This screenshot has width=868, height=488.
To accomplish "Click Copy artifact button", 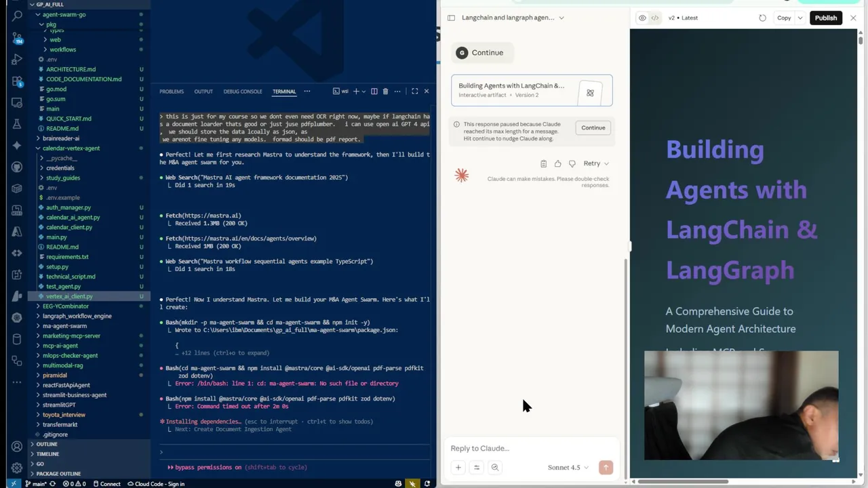I will click(x=784, y=18).
